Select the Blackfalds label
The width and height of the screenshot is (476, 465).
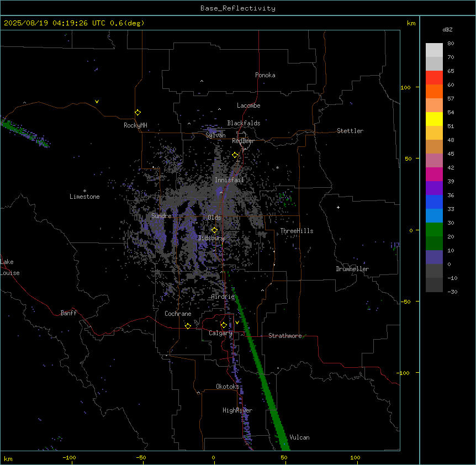tap(244, 123)
